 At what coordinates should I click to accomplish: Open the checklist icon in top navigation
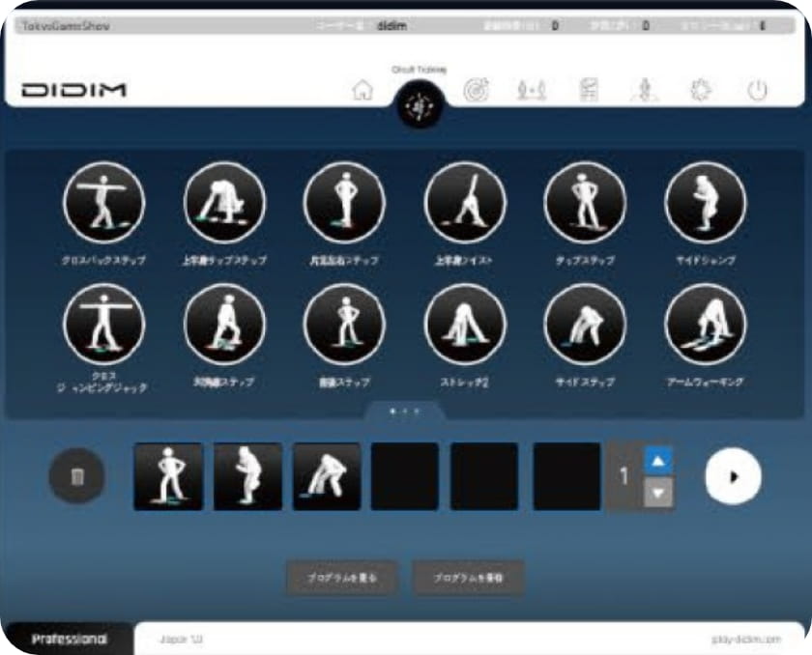(x=587, y=91)
